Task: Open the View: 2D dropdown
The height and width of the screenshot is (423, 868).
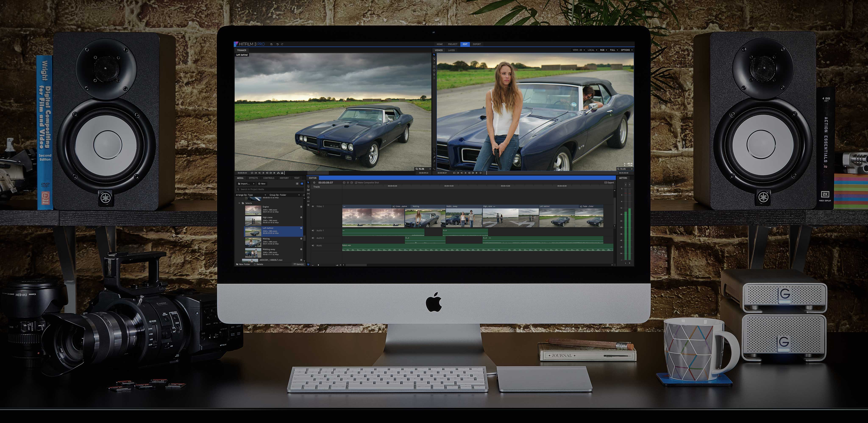Action: tap(579, 50)
